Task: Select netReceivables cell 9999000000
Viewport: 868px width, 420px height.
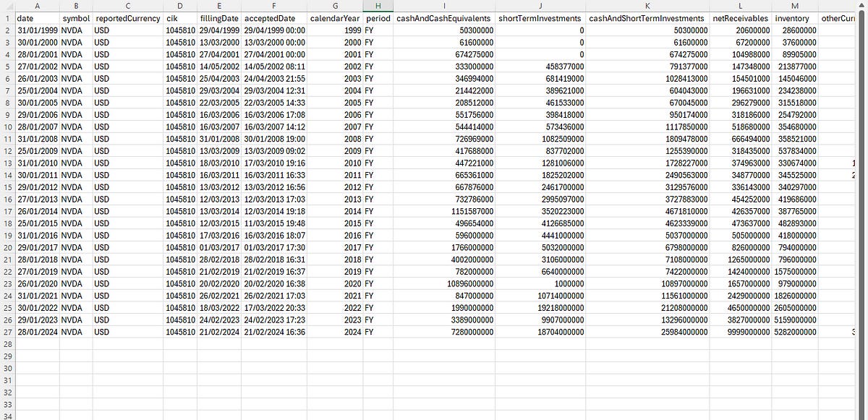Action: (x=740, y=332)
